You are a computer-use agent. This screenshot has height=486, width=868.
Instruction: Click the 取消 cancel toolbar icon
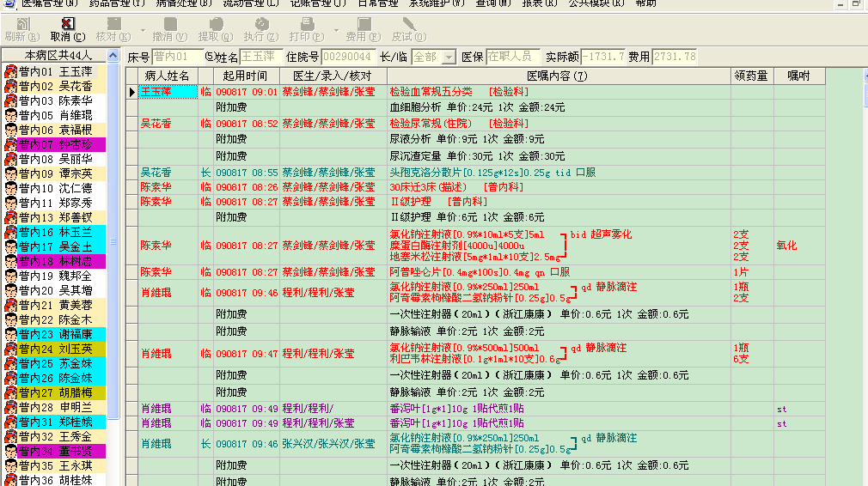(x=68, y=23)
